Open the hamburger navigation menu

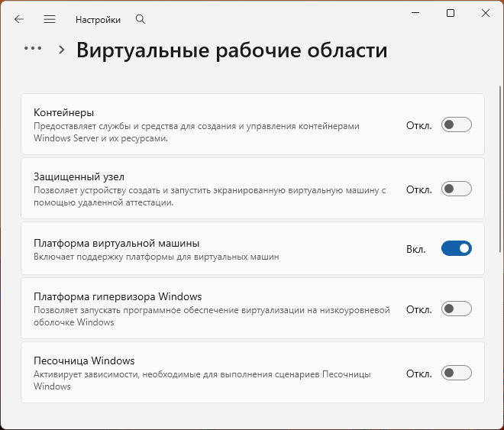click(x=50, y=19)
